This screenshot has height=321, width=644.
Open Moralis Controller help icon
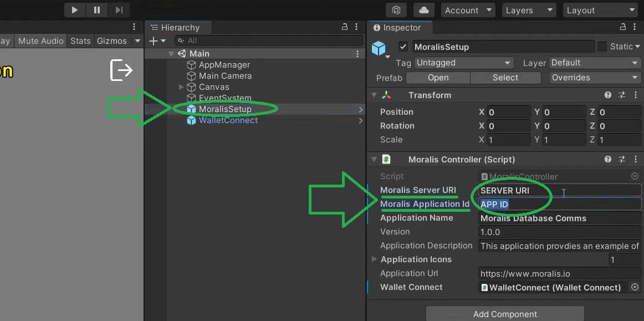(608, 160)
